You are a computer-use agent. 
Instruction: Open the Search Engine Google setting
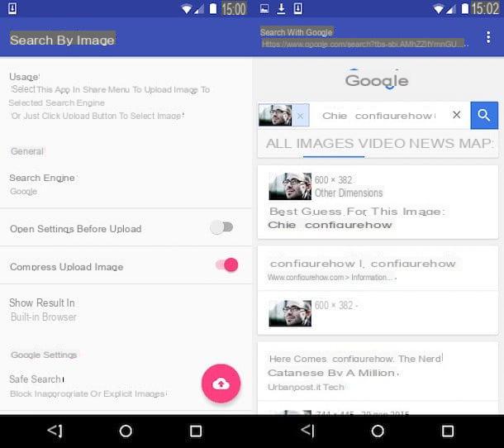(126, 184)
